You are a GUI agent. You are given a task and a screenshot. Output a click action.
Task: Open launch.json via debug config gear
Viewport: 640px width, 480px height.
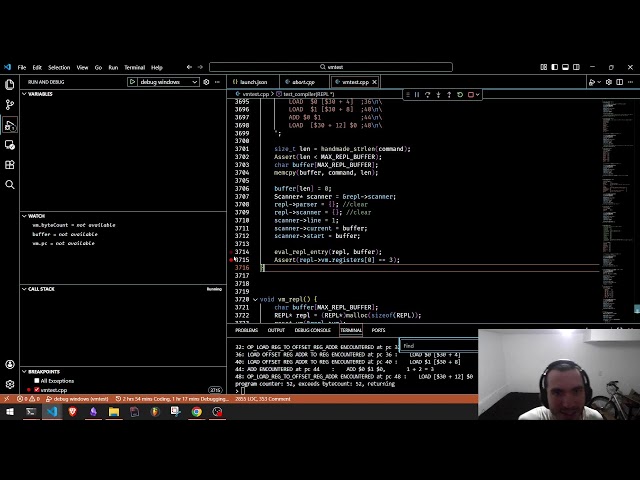tap(206, 82)
